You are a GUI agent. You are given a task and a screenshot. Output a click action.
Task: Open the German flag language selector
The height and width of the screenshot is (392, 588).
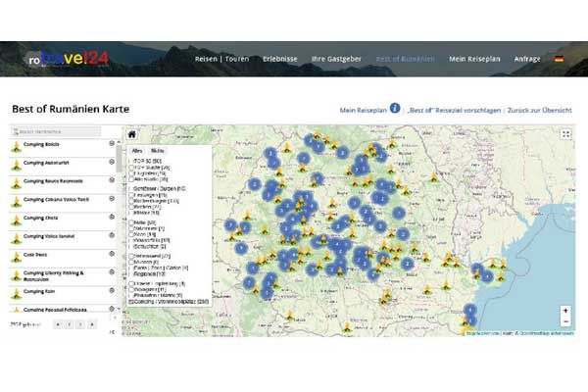[x=560, y=59]
